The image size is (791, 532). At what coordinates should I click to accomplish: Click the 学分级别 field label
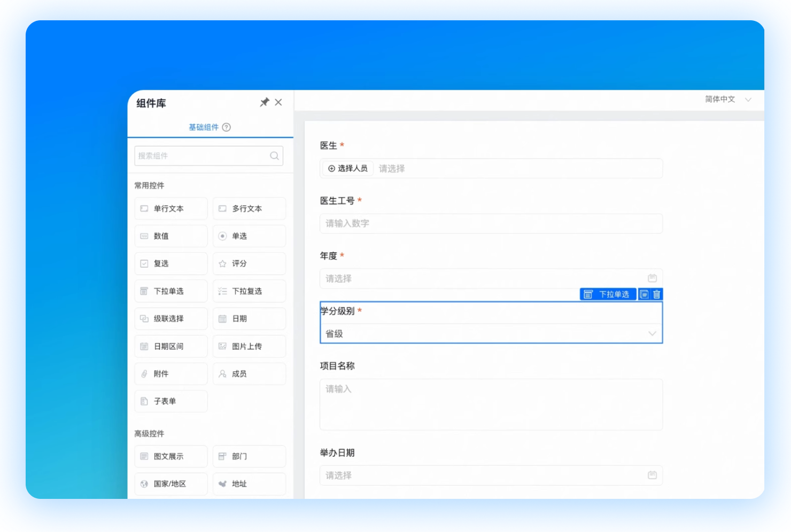[338, 311]
